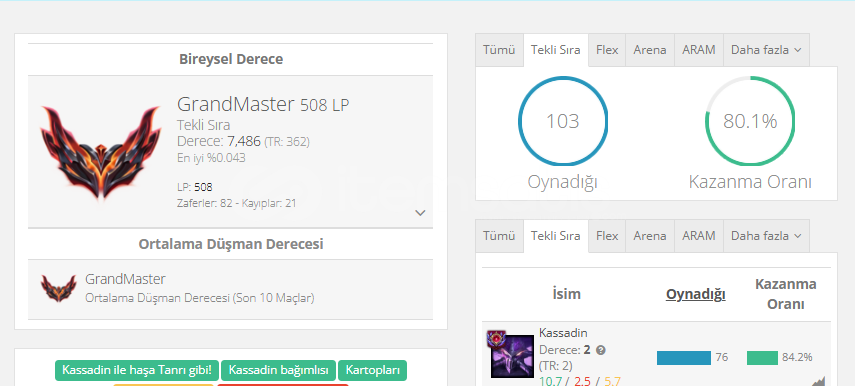Switch to the Arena tab in the top stats panel
The height and width of the screenshot is (386, 855).
[650, 50]
